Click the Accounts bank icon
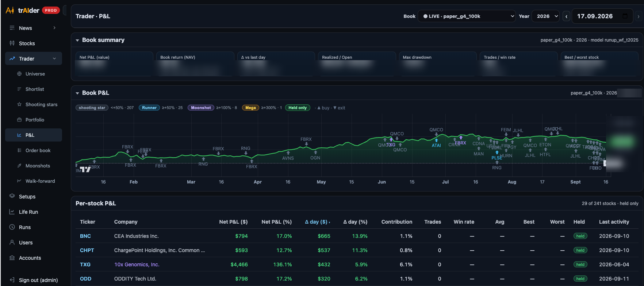Image resolution: width=644 pixels, height=286 pixels. (12, 258)
